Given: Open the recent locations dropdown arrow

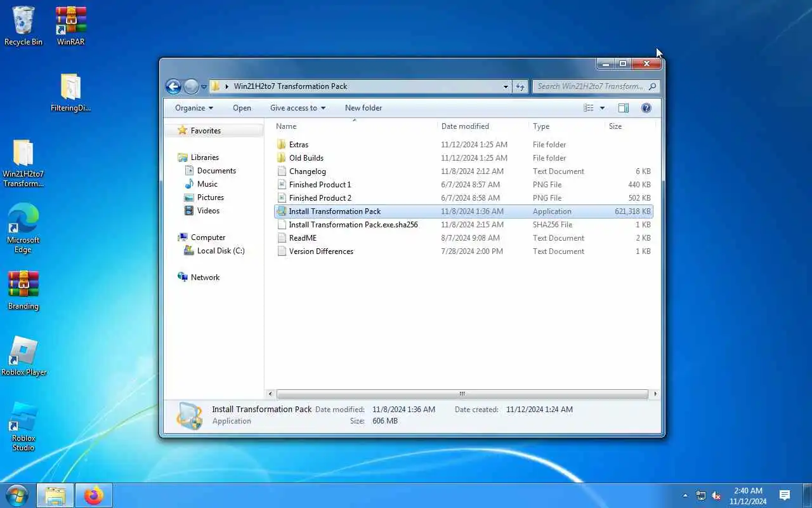Looking at the screenshot, I should click(204, 86).
